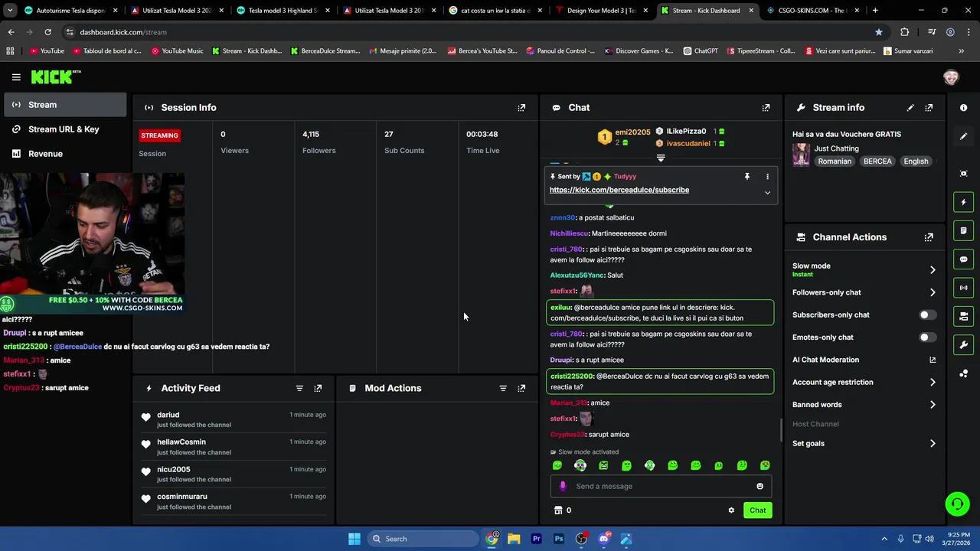Click the purple microphone icon in chat input
This screenshot has width=980, height=551.
click(x=563, y=486)
